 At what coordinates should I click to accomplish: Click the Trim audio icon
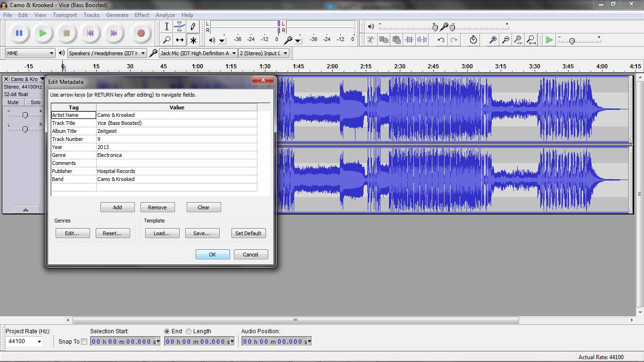[409, 40]
